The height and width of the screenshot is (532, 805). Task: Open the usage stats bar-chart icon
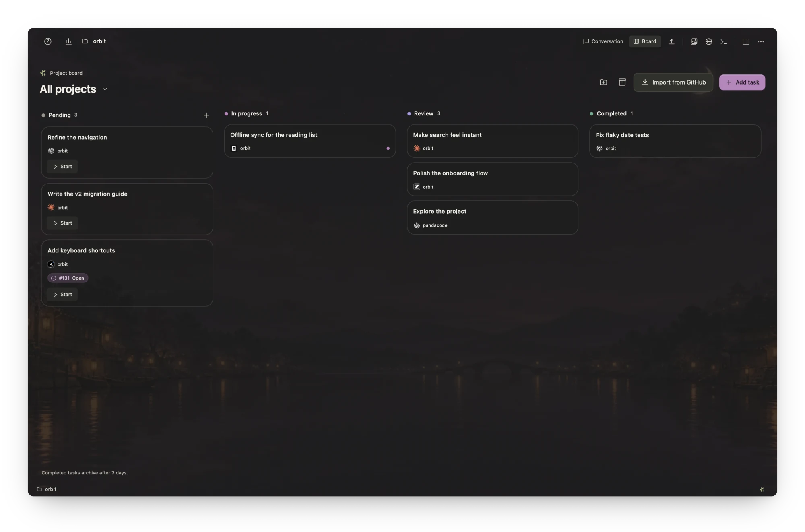click(68, 41)
